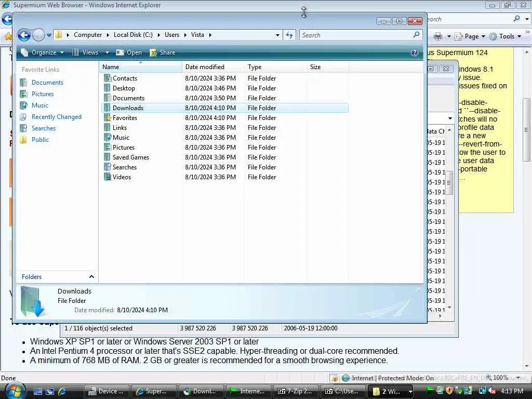Sort by the Type column header
This screenshot has height=399, width=532.
click(x=275, y=67)
